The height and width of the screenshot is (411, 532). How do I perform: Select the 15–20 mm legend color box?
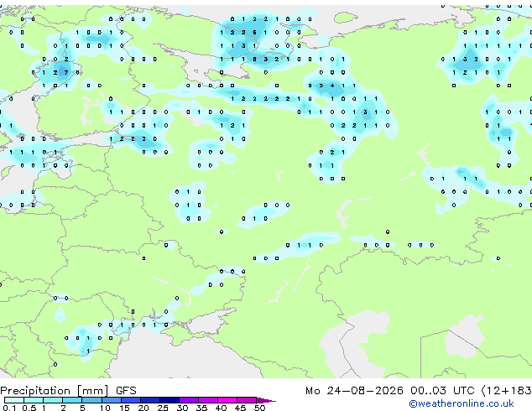coord(131,400)
